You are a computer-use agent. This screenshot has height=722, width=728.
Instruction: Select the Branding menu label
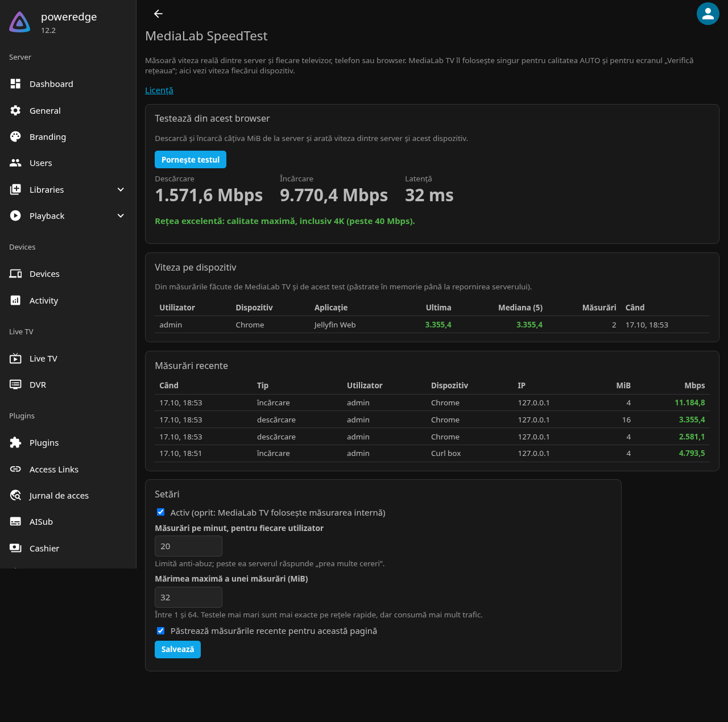click(x=48, y=137)
